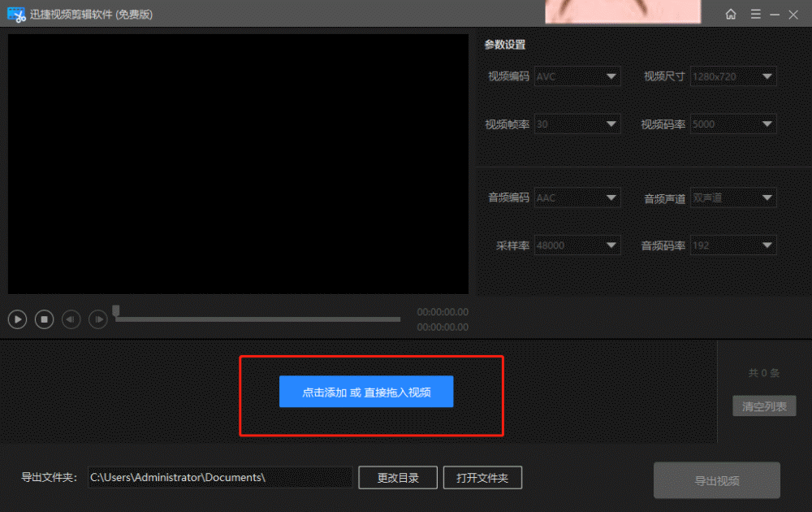Expand the 视频帧率 30 dropdown

[x=577, y=124]
